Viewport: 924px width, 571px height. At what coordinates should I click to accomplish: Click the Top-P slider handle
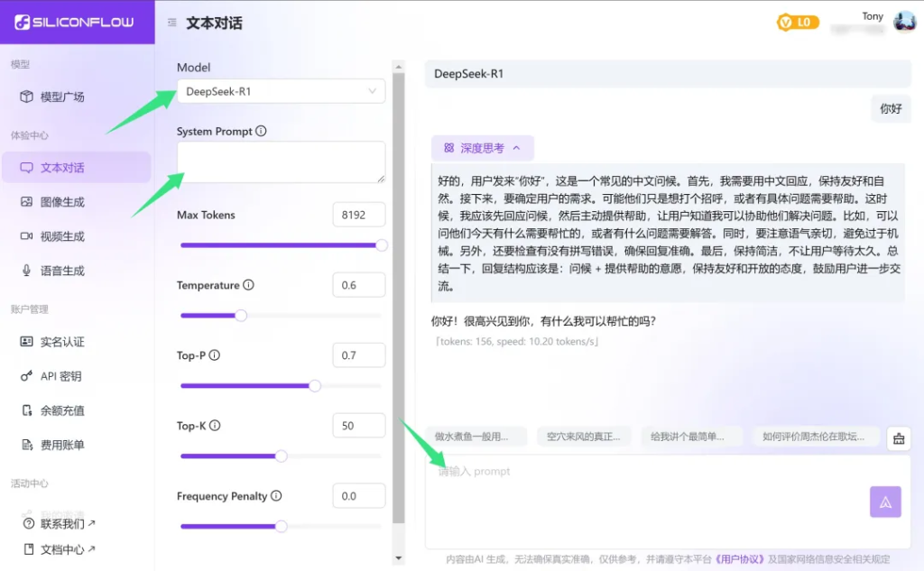coord(315,386)
